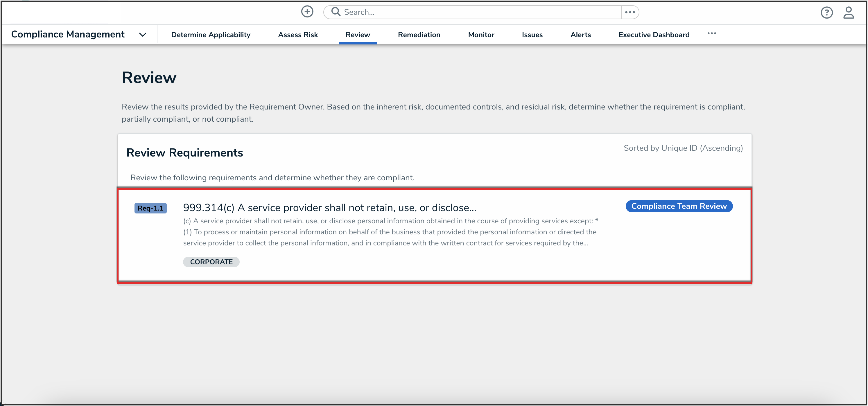Screen dimensions: 868x406
Task: Open the Executive Dashboard tab
Action: (x=654, y=35)
